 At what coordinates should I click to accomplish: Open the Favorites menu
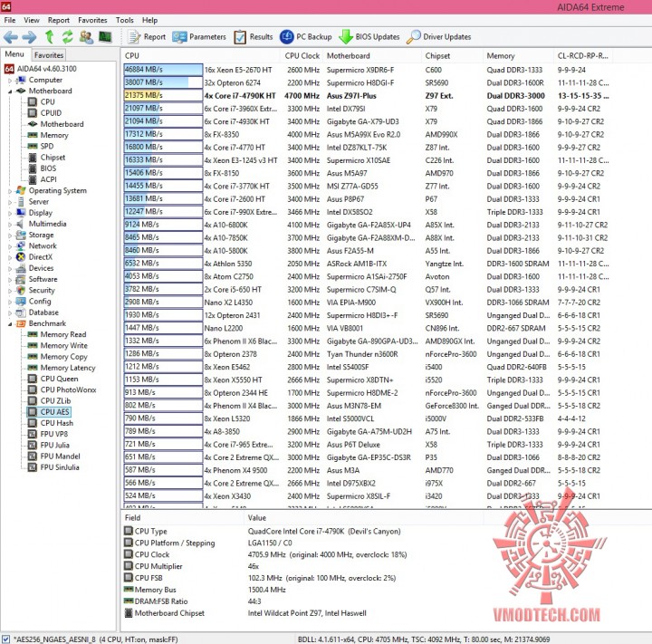[92, 20]
